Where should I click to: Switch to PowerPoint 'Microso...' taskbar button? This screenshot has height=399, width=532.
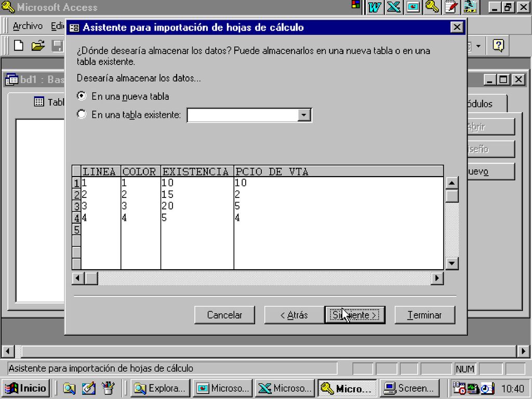click(x=222, y=388)
